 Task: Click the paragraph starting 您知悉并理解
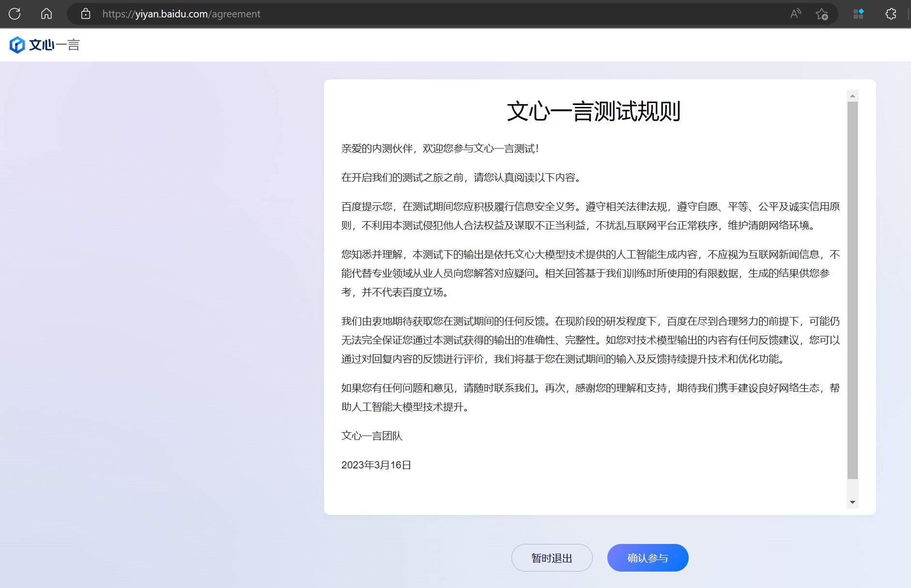(590, 273)
